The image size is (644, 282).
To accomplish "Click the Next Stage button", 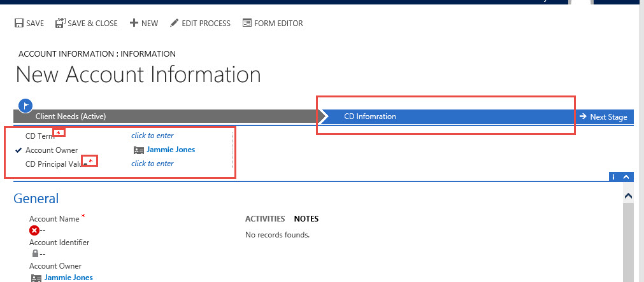I will pyautogui.click(x=603, y=117).
